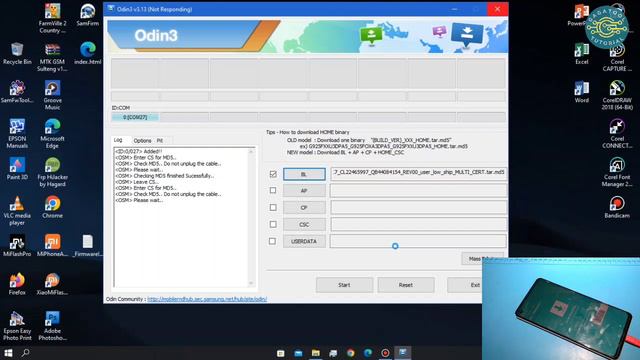
Task: Open EPSON Manuals shortcut
Action: coord(17,133)
